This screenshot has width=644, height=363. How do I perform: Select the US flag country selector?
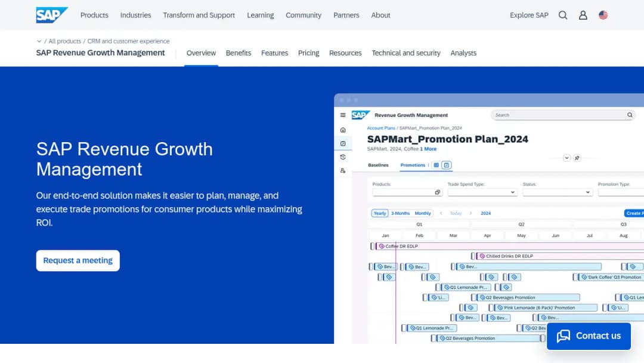(603, 15)
